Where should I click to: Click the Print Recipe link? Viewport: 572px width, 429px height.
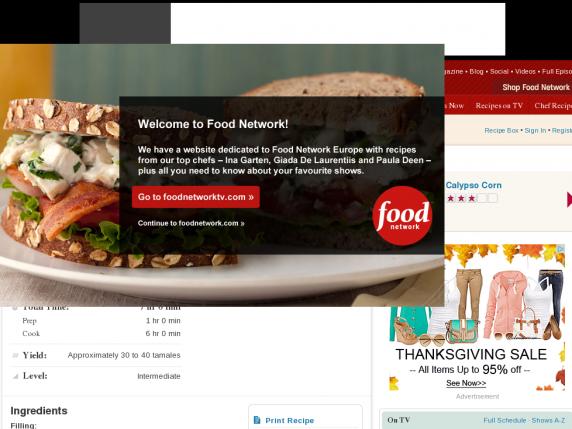(x=290, y=421)
